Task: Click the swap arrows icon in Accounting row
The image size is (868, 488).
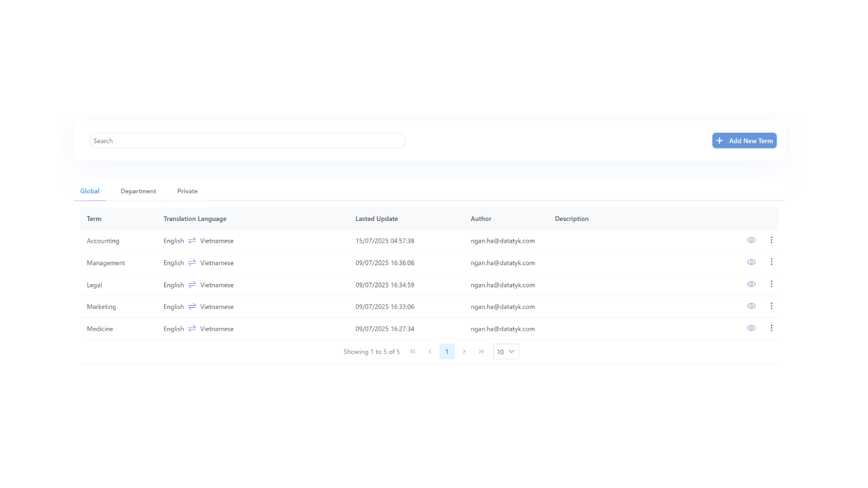Action: coord(192,241)
